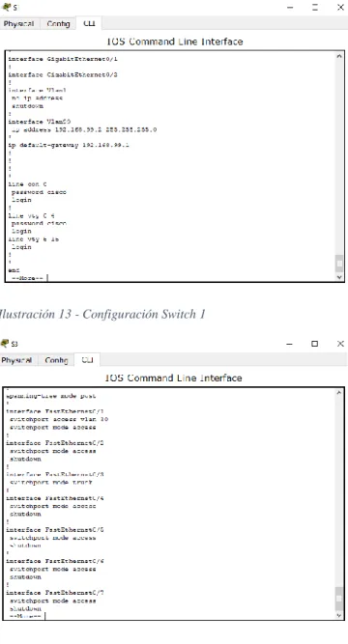
Task: Click 'IOS Command Line Interface' heading in upper window
Action: [x=175, y=42]
